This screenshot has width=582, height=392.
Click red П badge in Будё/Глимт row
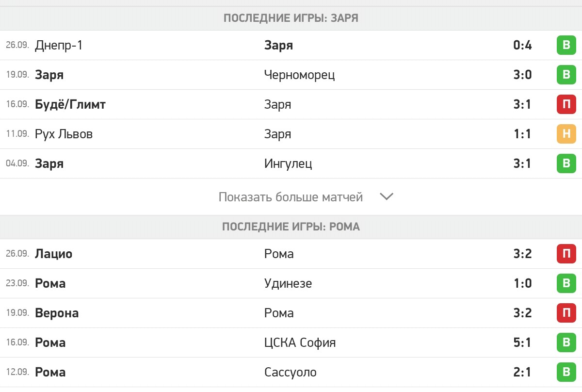tap(566, 105)
